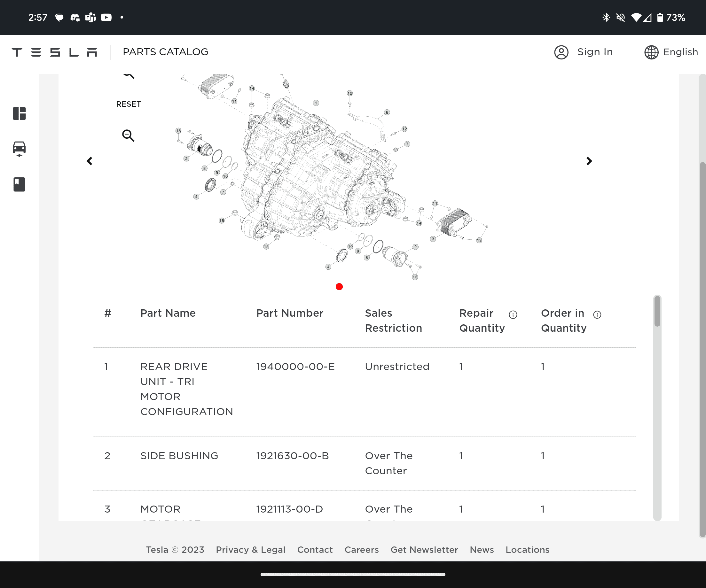
Task: Select the electric vehicle sidebar icon
Action: tap(19, 149)
